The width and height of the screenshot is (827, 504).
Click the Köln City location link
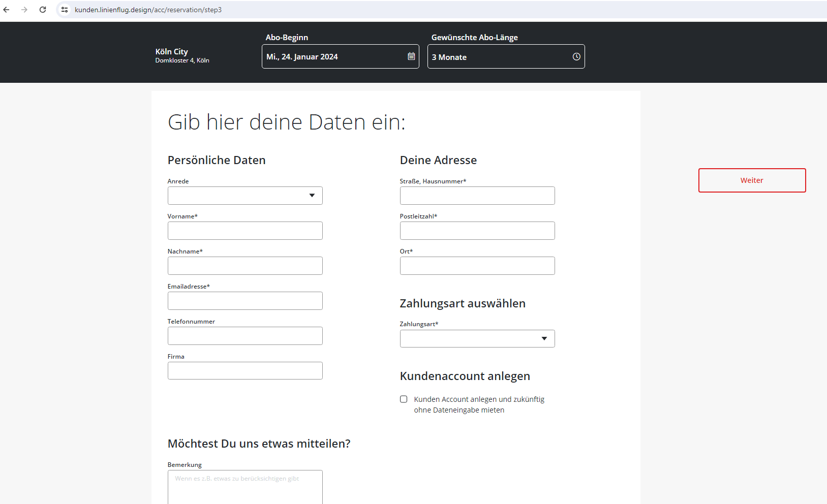coord(172,52)
